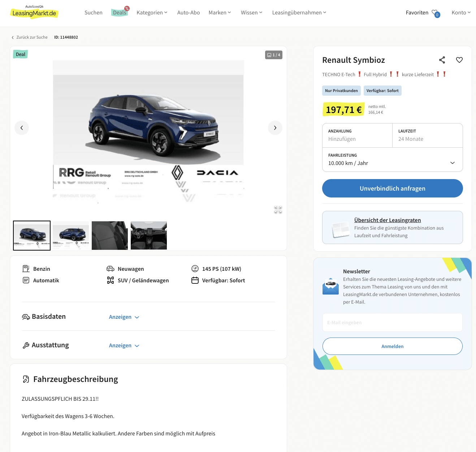The image size is (476, 452).
Task: Click the image counter 1/4 badge
Action: click(274, 55)
